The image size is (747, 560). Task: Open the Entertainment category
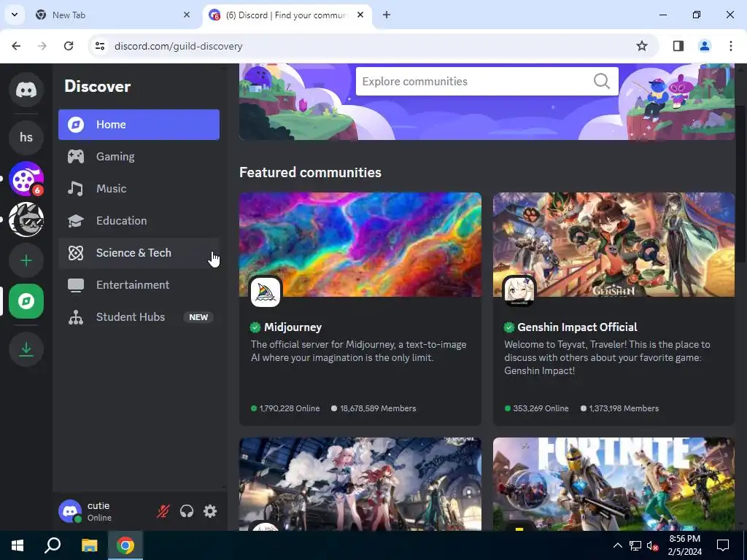[x=139, y=285]
